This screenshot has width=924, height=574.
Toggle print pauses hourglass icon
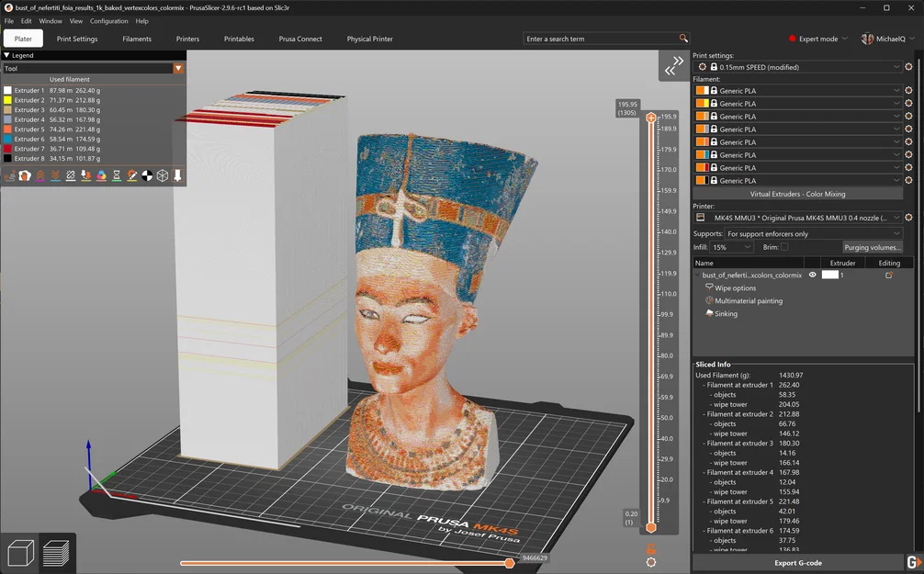(117, 175)
